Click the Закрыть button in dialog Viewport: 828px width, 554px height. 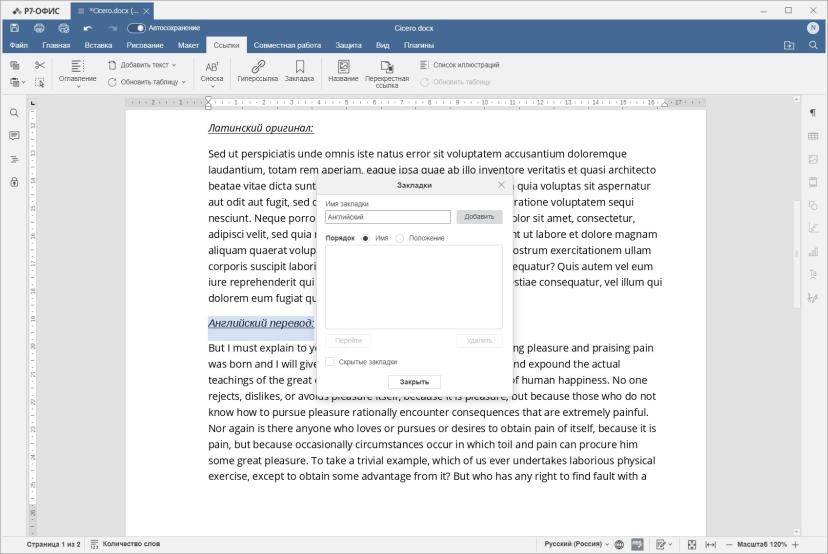point(414,382)
